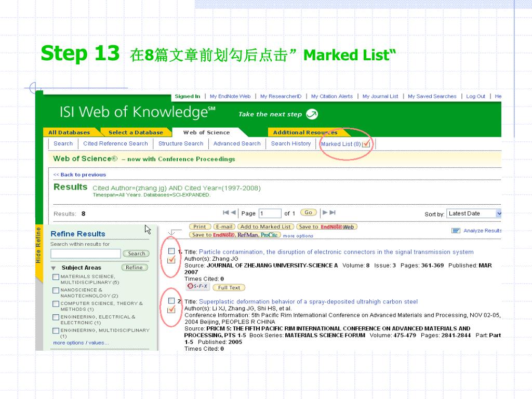Viewport: 532px width, 399px height.
Task: Click the Take the next step arrow icon
Action: (x=312, y=114)
